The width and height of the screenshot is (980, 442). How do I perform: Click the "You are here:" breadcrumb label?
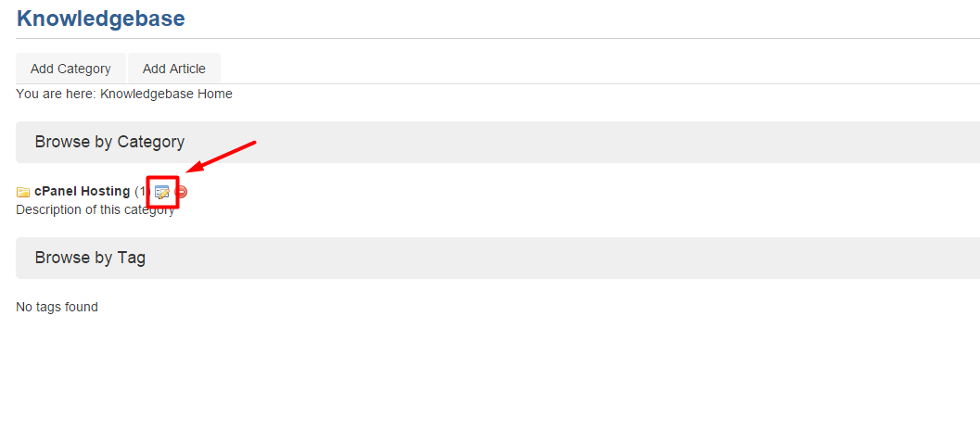click(x=56, y=94)
